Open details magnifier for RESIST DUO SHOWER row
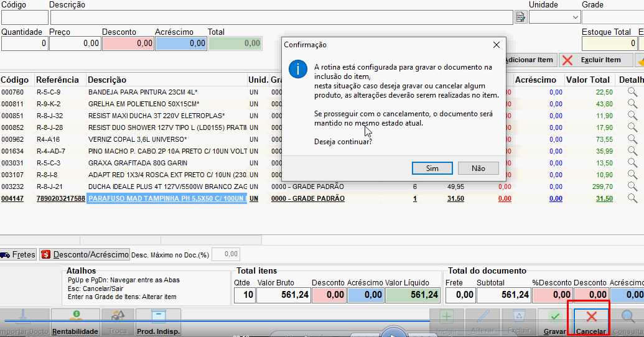644x337 pixels. 632,127
